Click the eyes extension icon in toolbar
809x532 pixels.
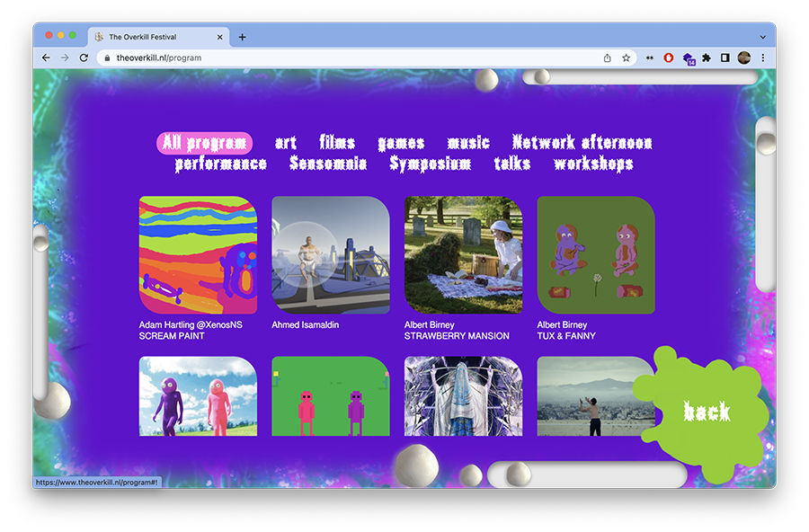pyautogui.click(x=650, y=58)
